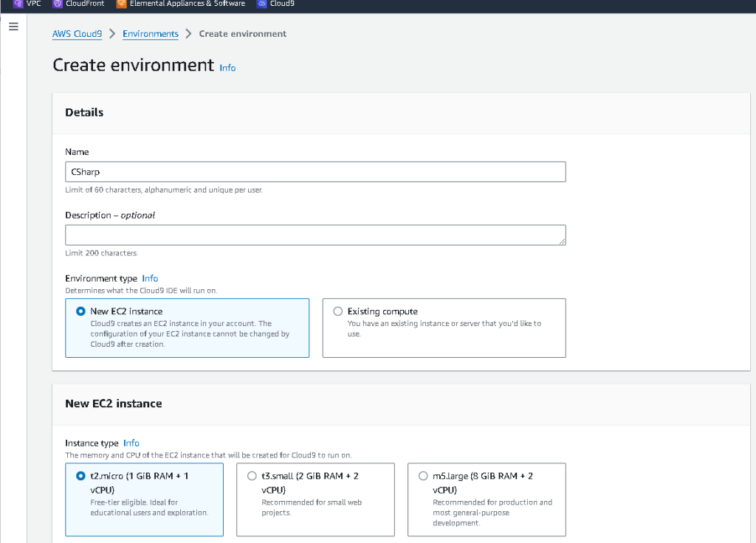The width and height of the screenshot is (756, 543).
Task: Go to AWS Cloud9 breadcrumb link
Action: pos(77,34)
